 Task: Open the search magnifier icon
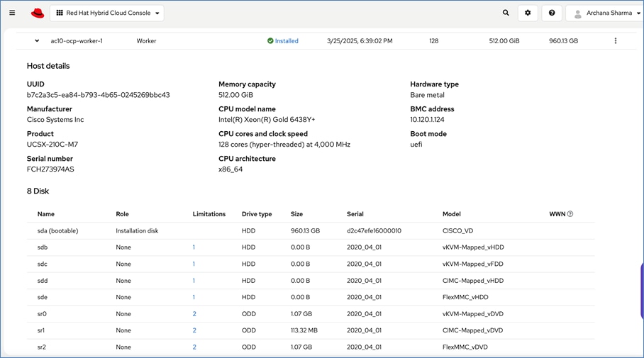pos(506,13)
